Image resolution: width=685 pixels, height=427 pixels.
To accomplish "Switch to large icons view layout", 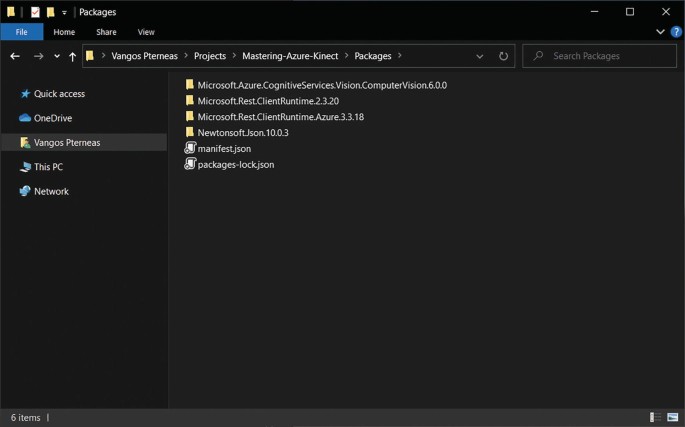I will 673,417.
